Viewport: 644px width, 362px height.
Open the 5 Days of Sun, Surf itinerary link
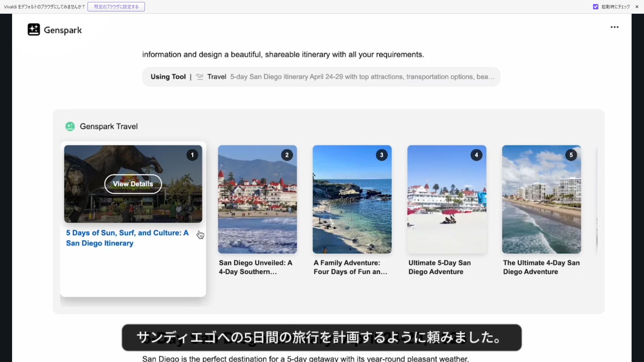point(127,238)
